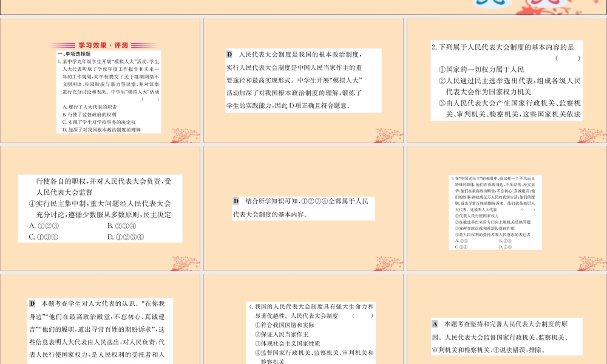Viewport: 607px width, 364px height.
Task: Open the slide stating ①②③④全部属于
Action: point(303,209)
